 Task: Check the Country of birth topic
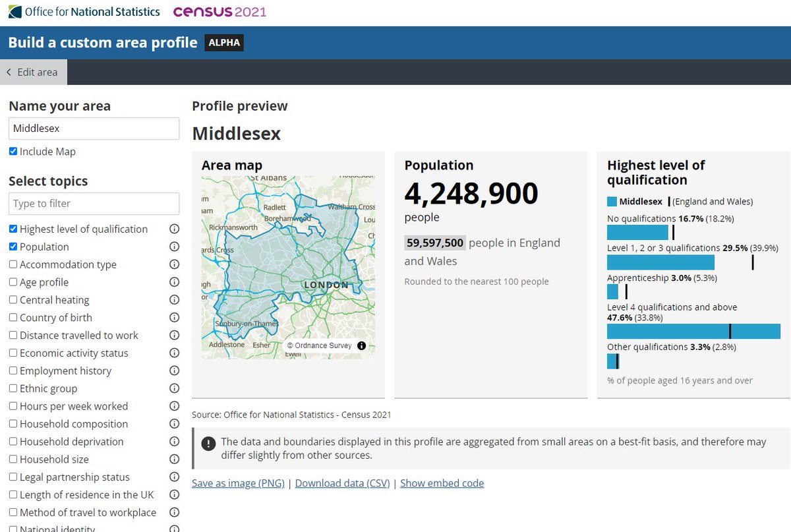[14, 317]
